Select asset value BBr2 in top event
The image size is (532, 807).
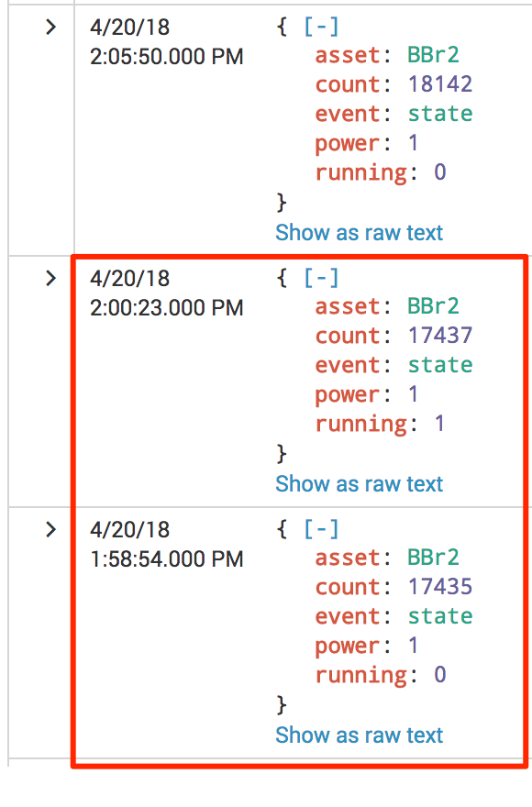click(x=433, y=55)
